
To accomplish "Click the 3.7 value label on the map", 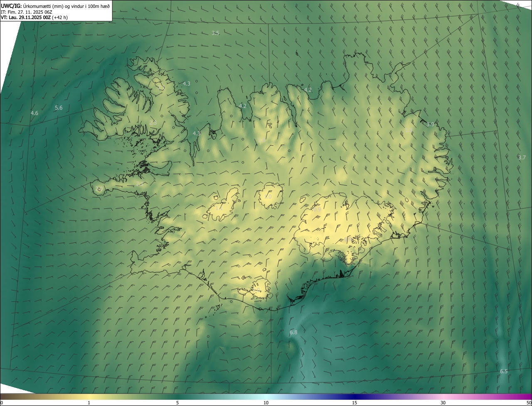I will click(x=522, y=157).
